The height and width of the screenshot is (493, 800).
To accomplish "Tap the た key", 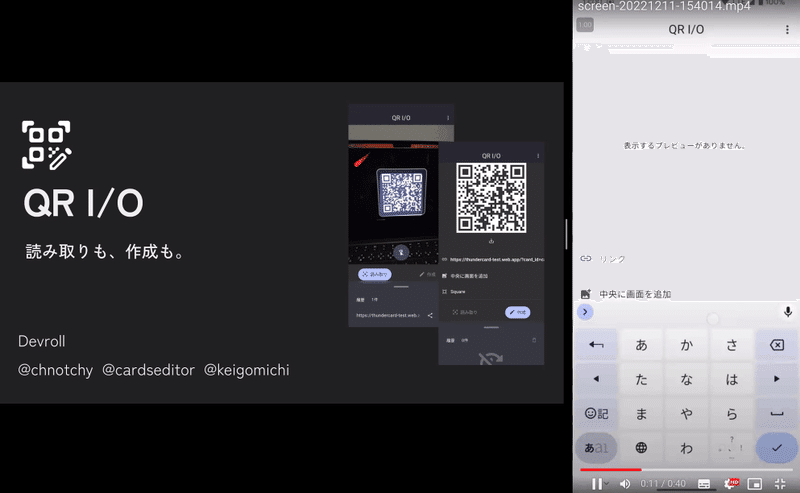I will tap(641, 379).
